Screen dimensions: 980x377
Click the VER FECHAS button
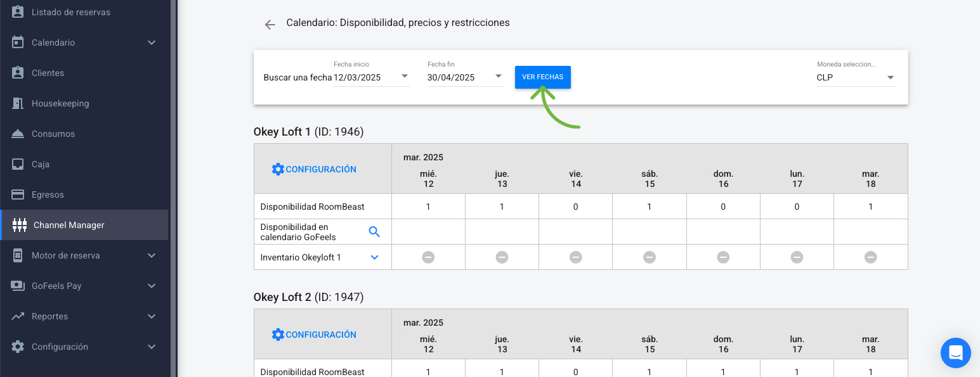tap(543, 77)
